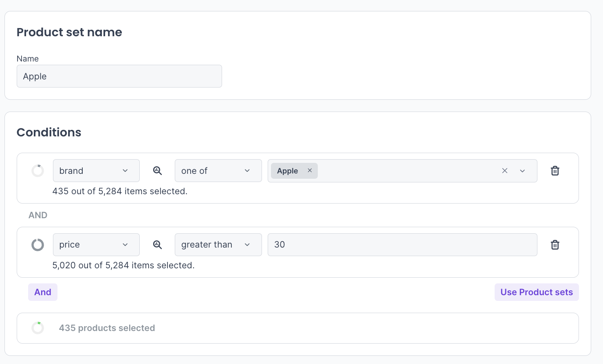
Task: Click the price value field showing 30
Action: [x=402, y=245]
